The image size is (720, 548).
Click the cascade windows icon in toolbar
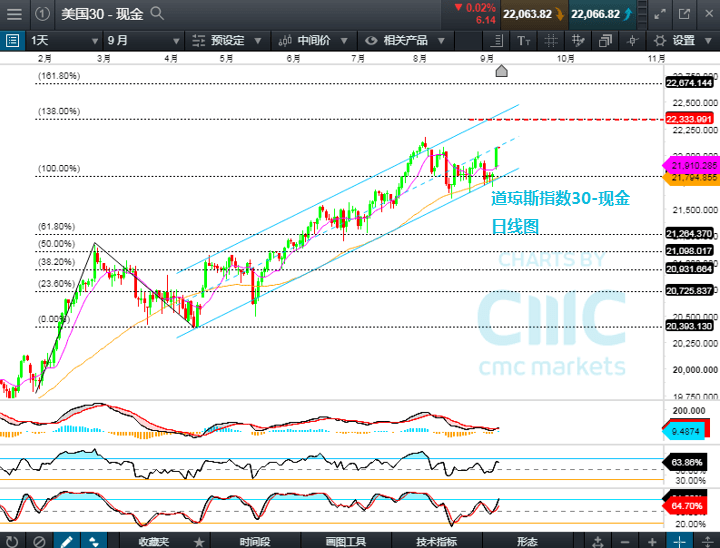[x=606, y=41]
